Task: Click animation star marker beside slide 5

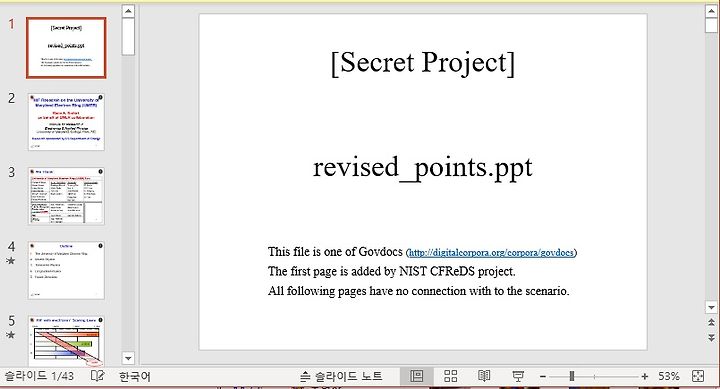Action: (x=11, y=335)
